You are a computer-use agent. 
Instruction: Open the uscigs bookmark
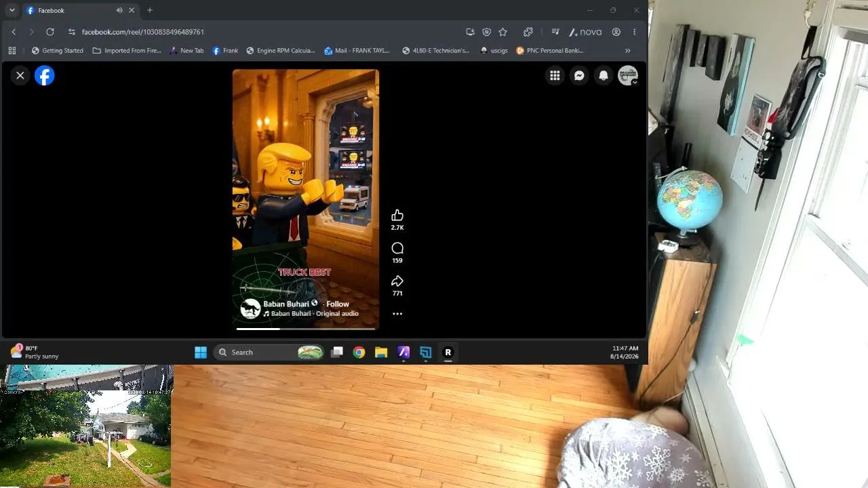494,50
